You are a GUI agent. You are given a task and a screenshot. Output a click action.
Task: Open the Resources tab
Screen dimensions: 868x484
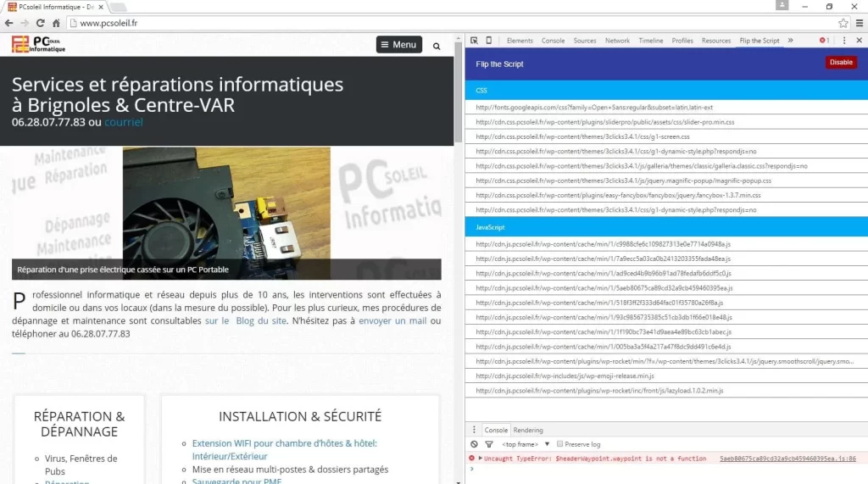pos(715,41)
